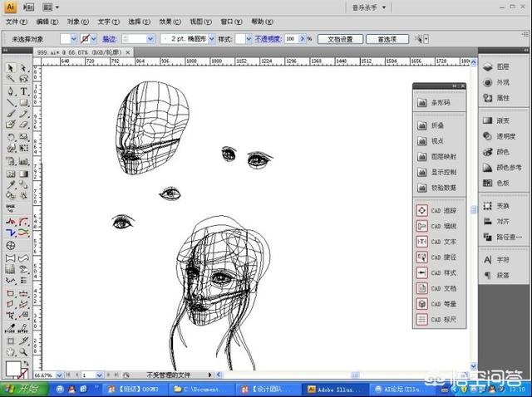This screenshot has height=397, width=532.
Task: Select the Type tool
Action: point(23,91)
